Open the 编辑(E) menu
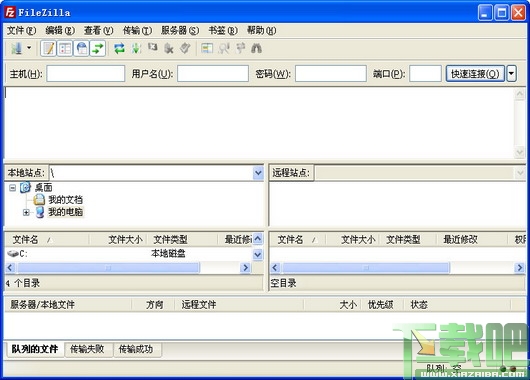The height and width of the screenshot is (380, 530). (60, 31)
